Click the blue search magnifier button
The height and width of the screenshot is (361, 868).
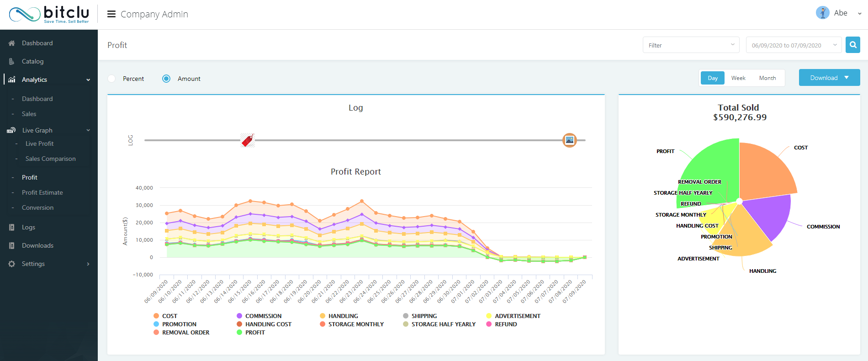(x=852, y=45)
